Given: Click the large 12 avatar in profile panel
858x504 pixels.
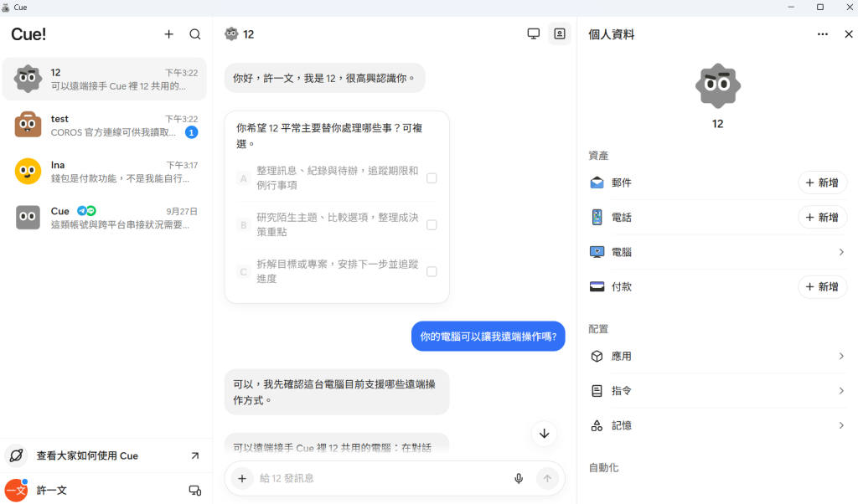Looking at the screenshot, I should [717, 86].
